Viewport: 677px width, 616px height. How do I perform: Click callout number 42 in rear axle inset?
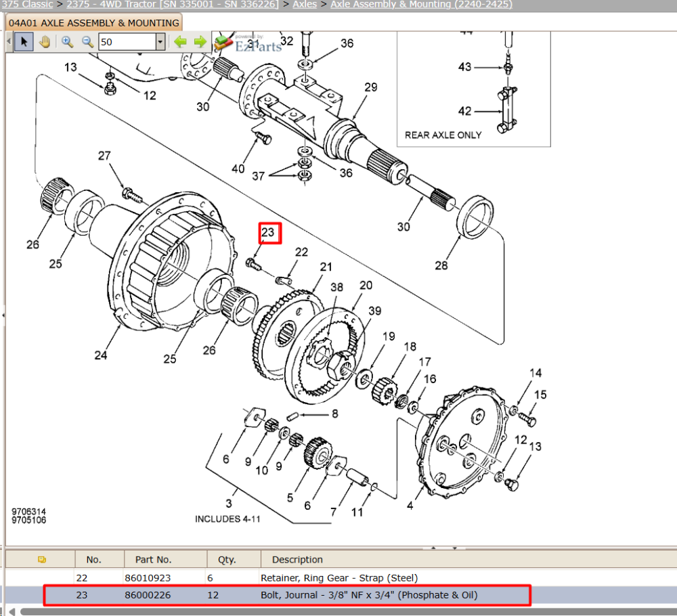tap(464, 111)
